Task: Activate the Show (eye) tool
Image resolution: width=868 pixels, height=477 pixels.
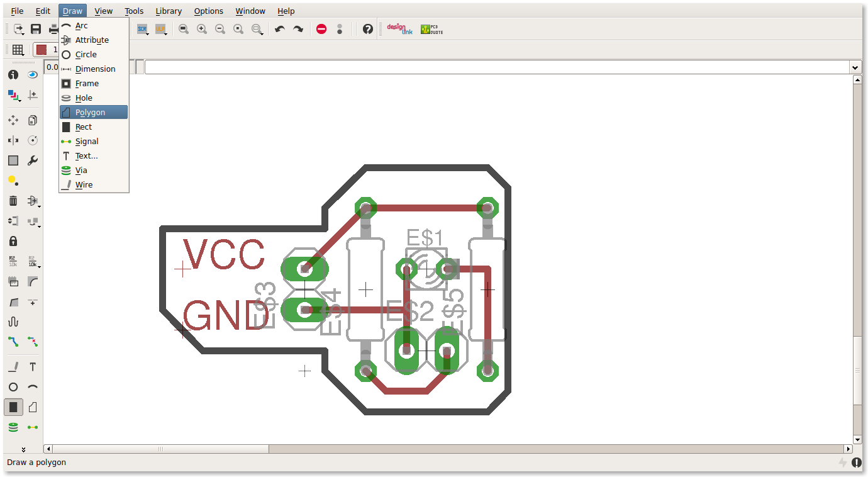Action: pos(33,75)
